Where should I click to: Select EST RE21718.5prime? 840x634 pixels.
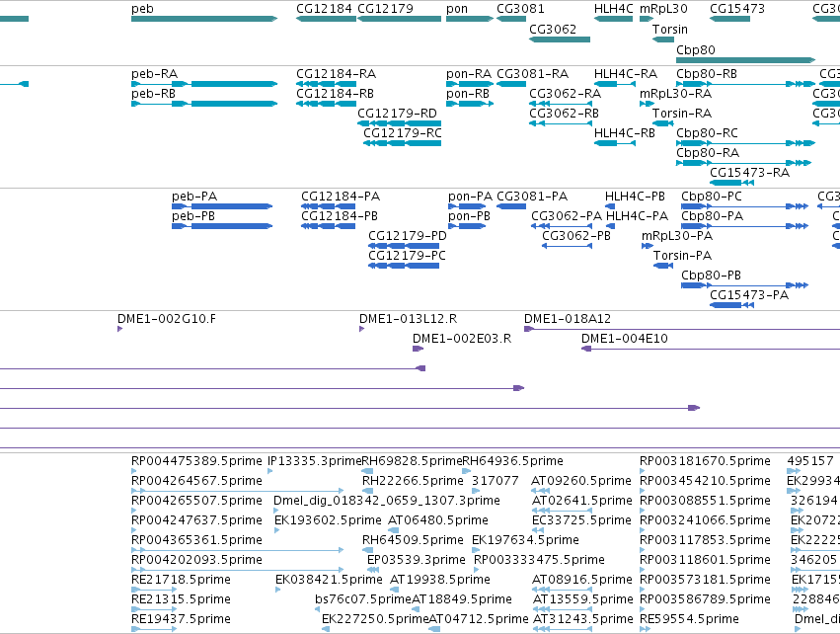(154, 590)
